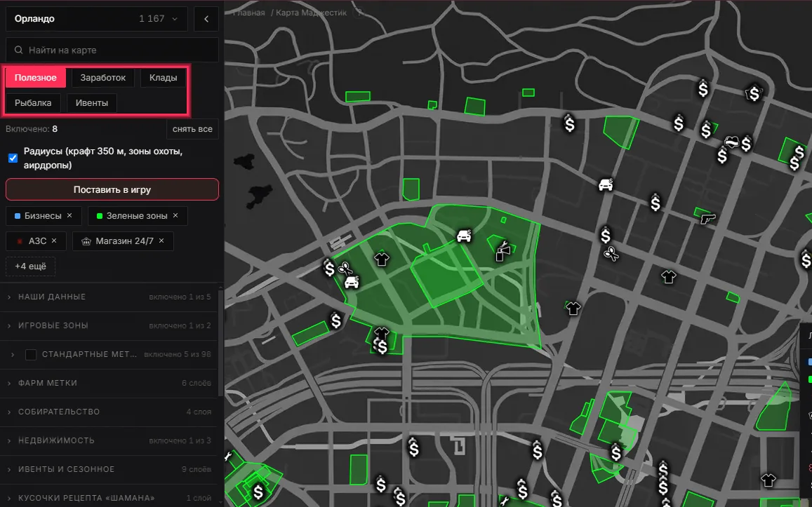Click the car icon on the street northeast of the park

coord(606,184)
